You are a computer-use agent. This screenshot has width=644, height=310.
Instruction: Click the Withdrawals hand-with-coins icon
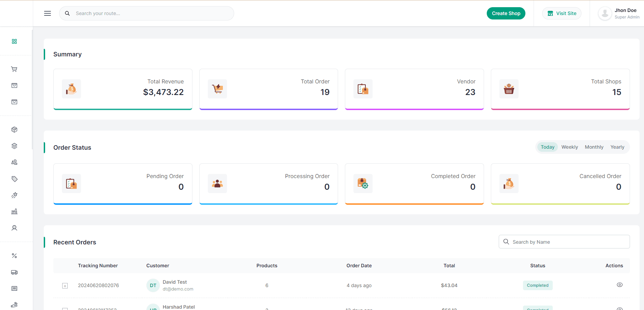coord(14,304)
